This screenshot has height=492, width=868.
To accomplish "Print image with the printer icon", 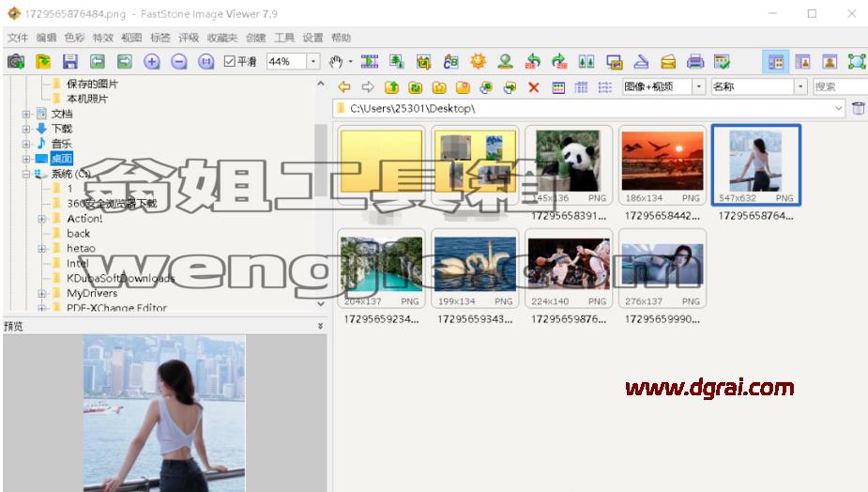I will click(x=695, y=61).
